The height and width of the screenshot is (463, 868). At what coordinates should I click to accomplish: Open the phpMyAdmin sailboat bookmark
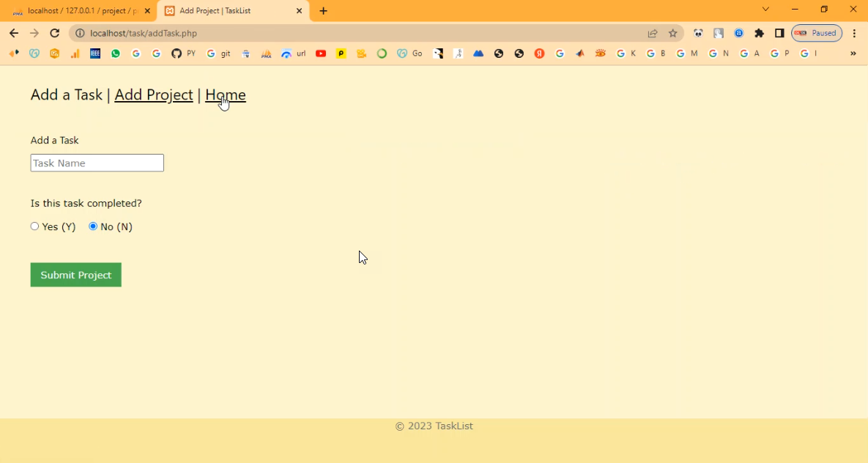point(267,53)
